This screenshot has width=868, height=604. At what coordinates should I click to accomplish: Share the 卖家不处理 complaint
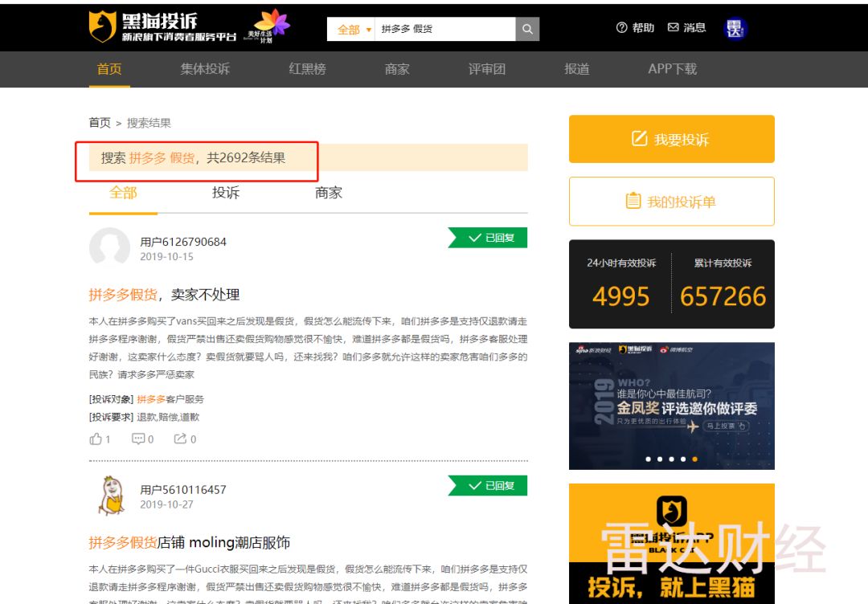(x=185, y=439)
